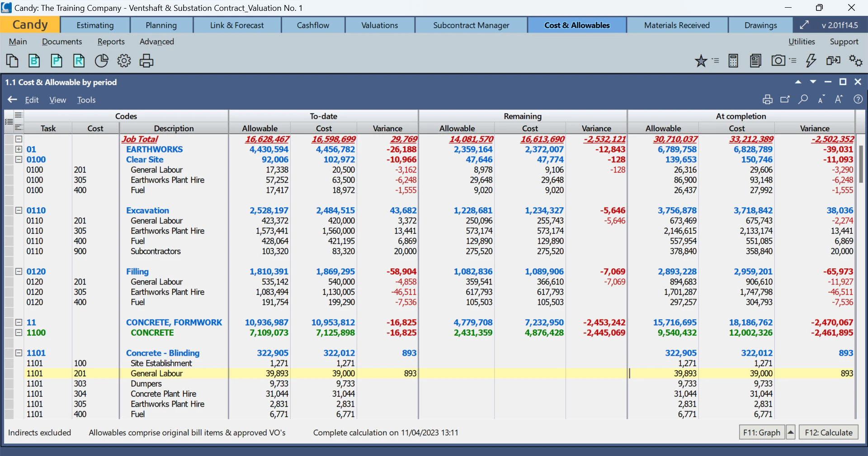Image resolution: width=868 pixels, height=456 pixels.
Task: Collapse the 0110 Excavation group
Action: coord(19,210)
